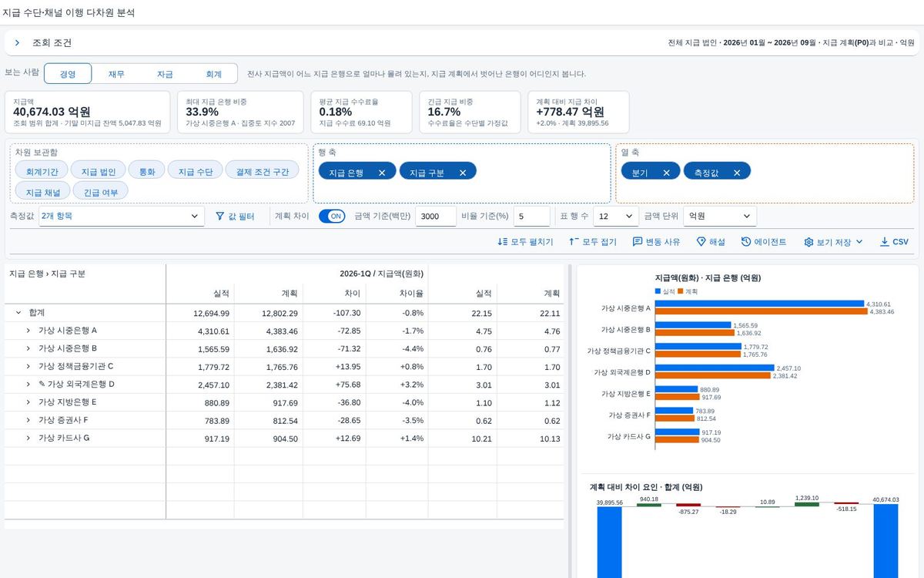Image resolution: width=924 pixels, height=578 pixels.
Task: Open 변동 사유 comment panel
Action: tap(656, 242)
